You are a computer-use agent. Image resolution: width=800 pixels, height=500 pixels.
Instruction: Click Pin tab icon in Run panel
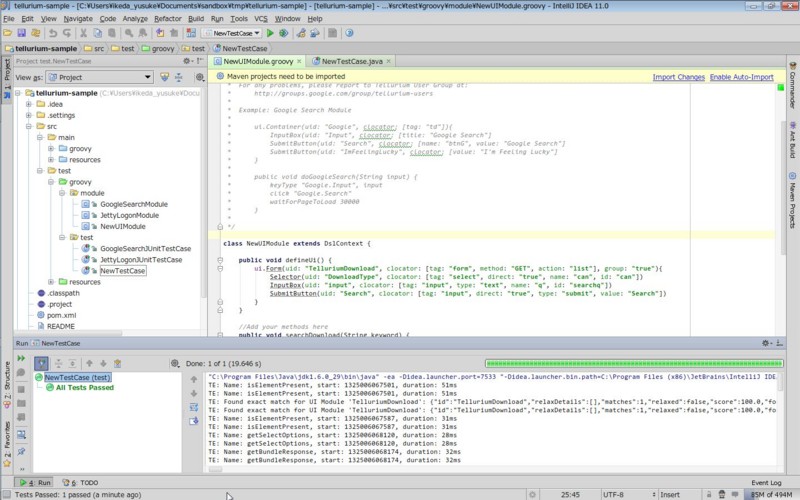click(x=21, y=452)
